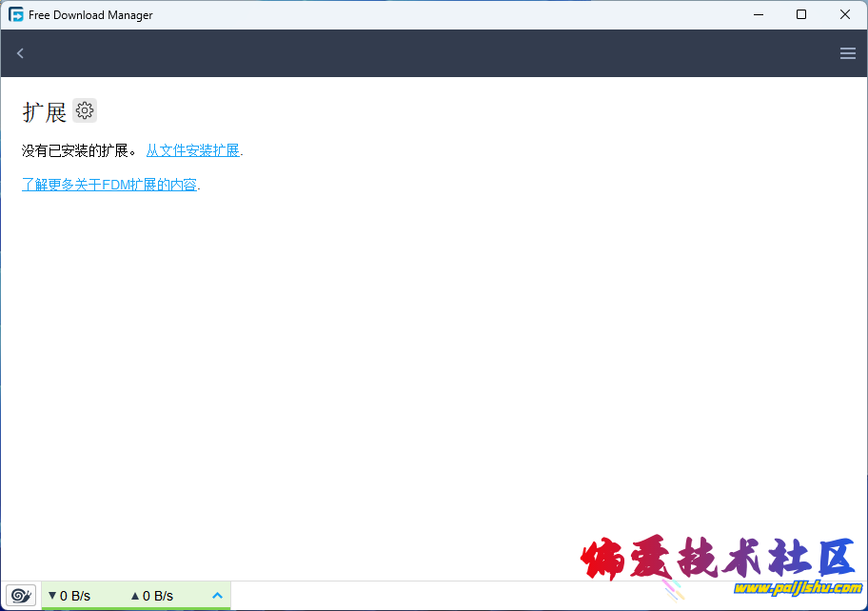Click the ▲ 0 B/s upload rate display

(x=156, y=596)
